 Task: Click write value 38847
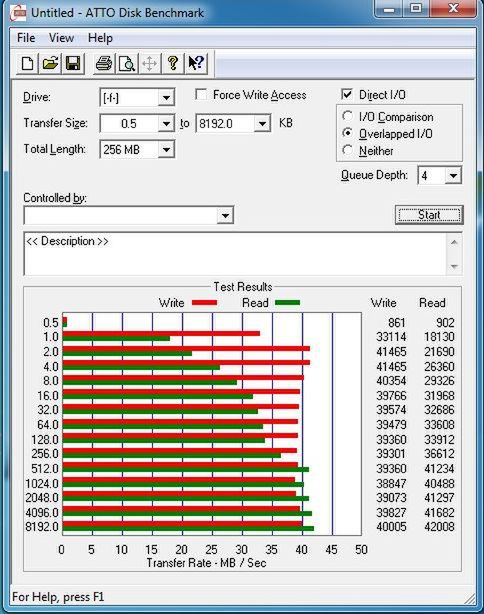pos(391,483)
